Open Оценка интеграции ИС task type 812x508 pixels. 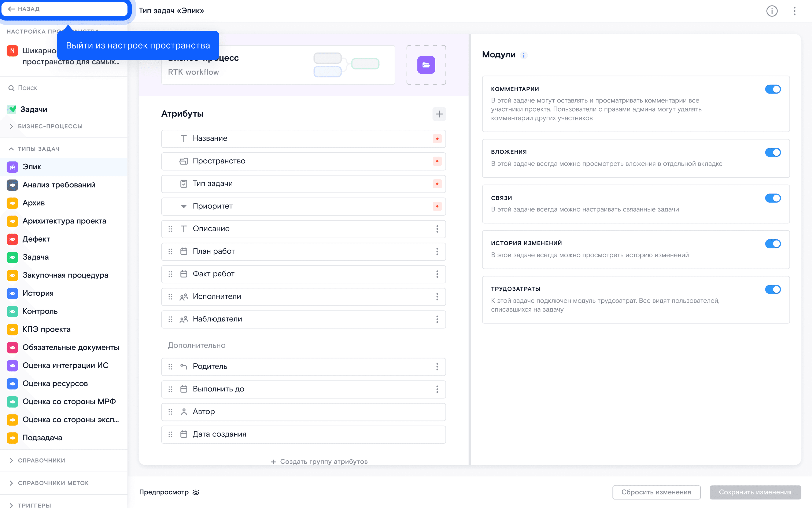point(64,366)
